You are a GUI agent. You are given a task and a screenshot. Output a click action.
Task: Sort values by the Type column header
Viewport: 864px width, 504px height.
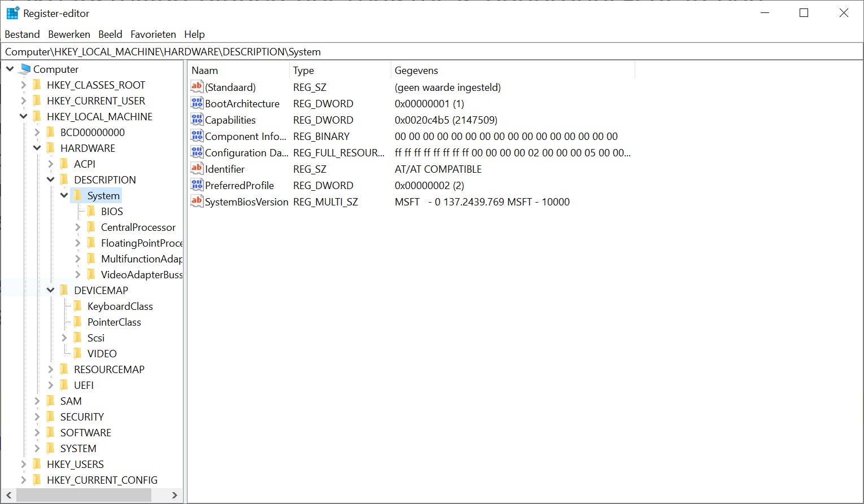click(x=340, y=71)
